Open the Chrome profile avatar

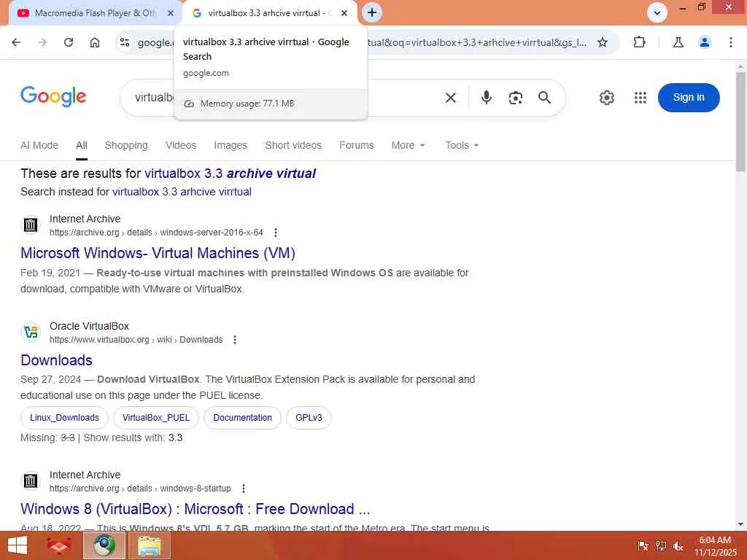[x=704, y=42]
